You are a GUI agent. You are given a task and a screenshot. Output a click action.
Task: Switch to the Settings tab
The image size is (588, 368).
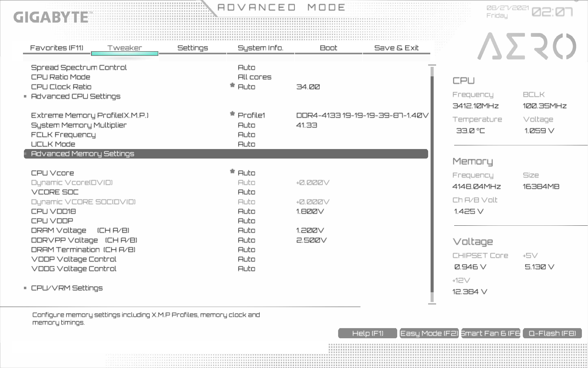193,48
